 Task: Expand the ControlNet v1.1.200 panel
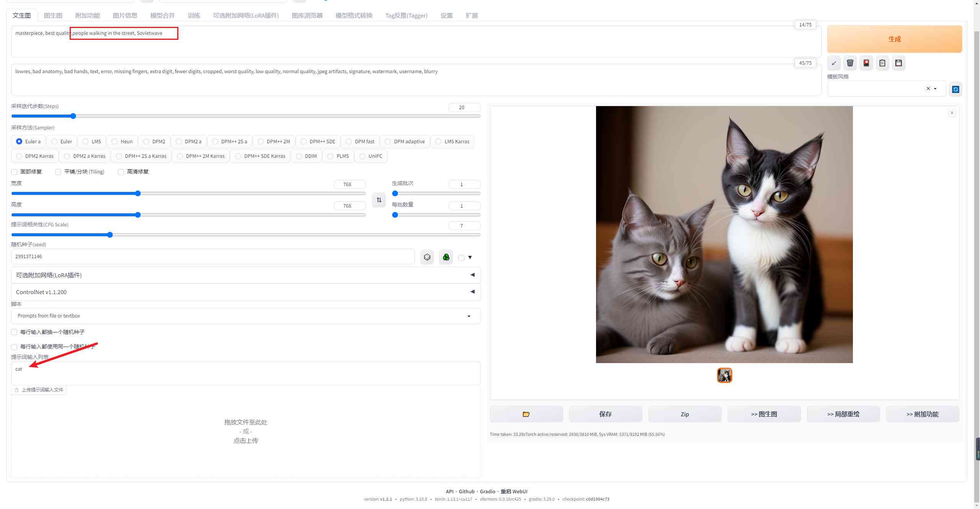pos(246,292)
